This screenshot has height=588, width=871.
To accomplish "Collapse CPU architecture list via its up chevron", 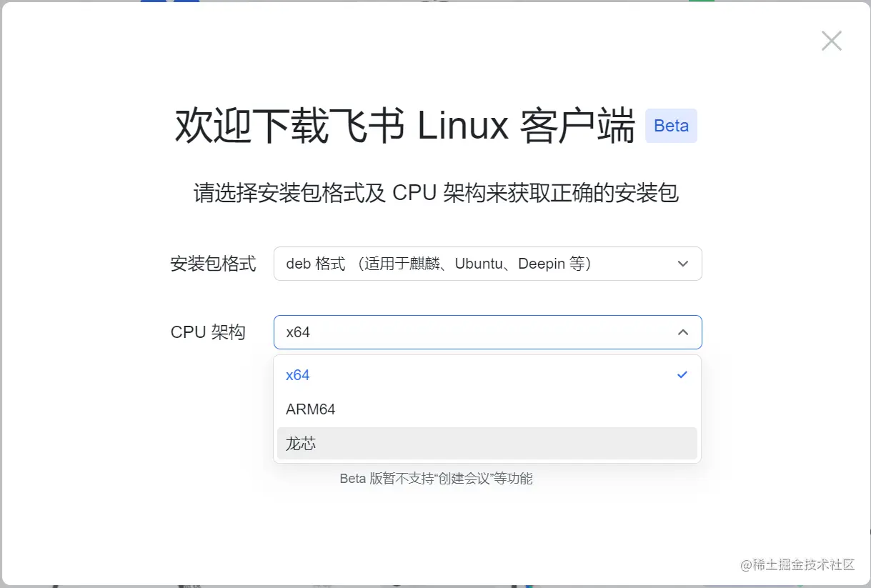I will tap(682, 332).
